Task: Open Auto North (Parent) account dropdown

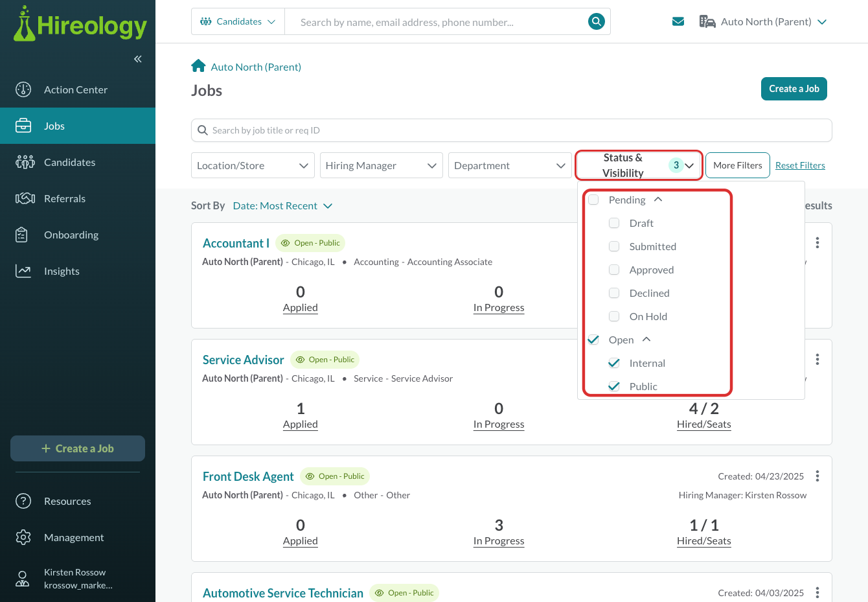Action: pyautogui.click(x=763, y=21)
